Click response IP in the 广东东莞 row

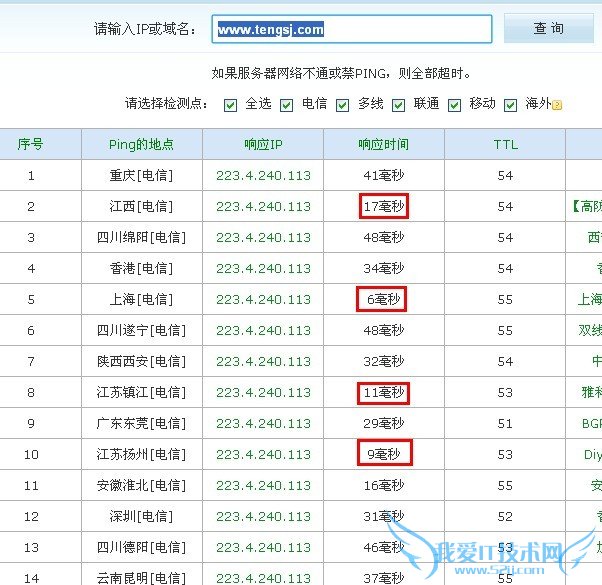pyautogui.click(x=263, y=423)
